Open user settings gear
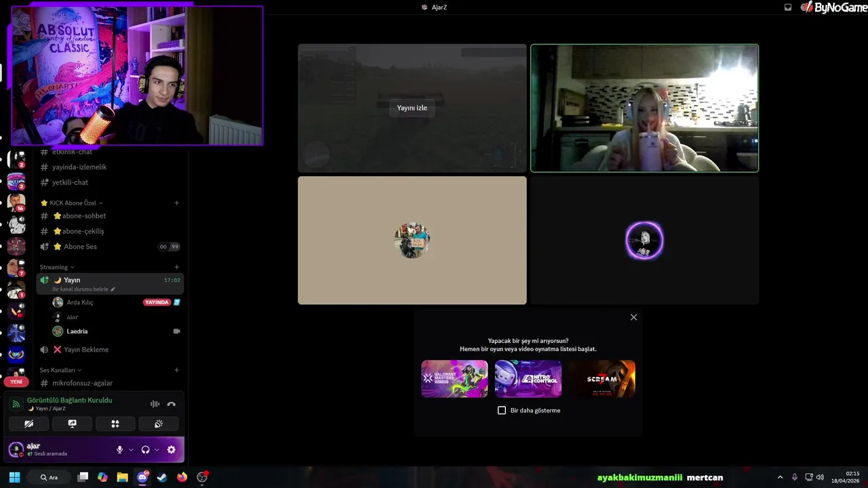 click(171, 449)
